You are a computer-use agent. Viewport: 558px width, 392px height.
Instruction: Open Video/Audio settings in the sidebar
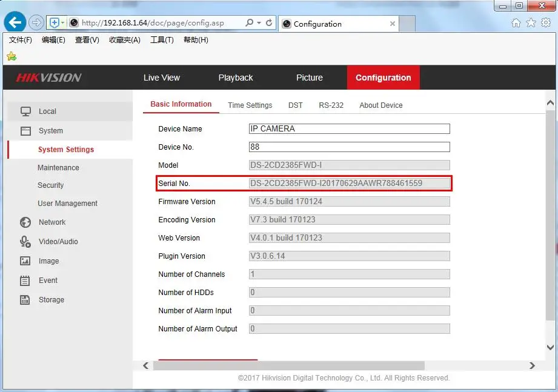click(58, 242)
